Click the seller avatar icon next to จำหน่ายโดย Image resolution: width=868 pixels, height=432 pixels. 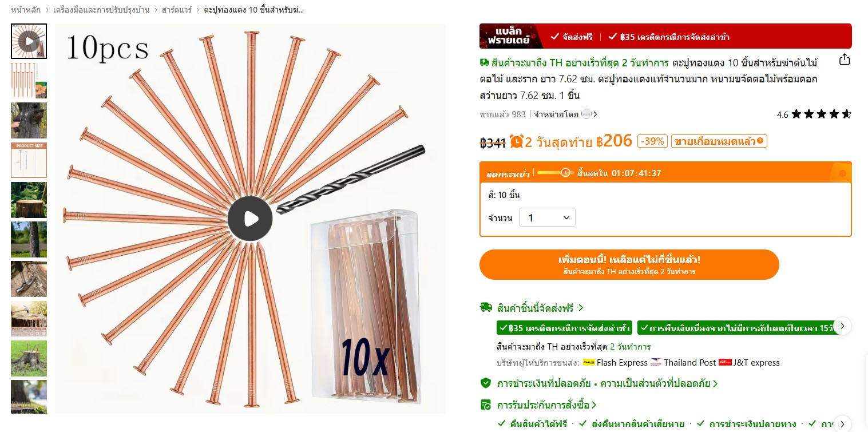[x=586, y=114]
